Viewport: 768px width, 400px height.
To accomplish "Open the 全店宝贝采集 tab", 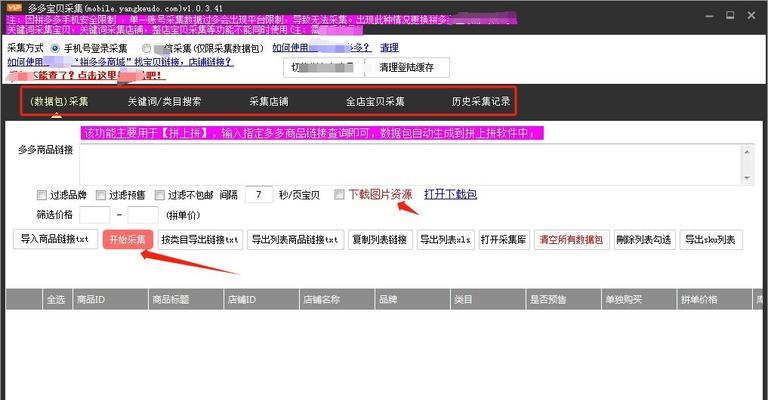I will 375,101.
